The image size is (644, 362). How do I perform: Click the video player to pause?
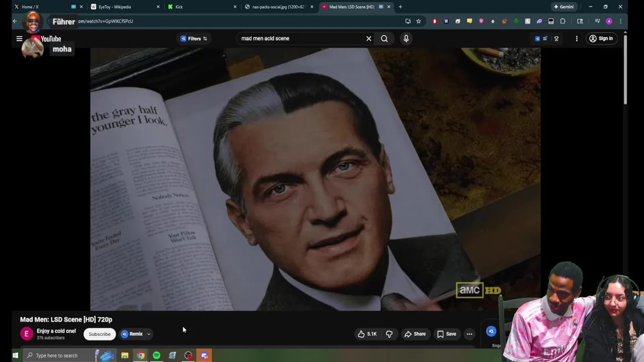point(315,179)
